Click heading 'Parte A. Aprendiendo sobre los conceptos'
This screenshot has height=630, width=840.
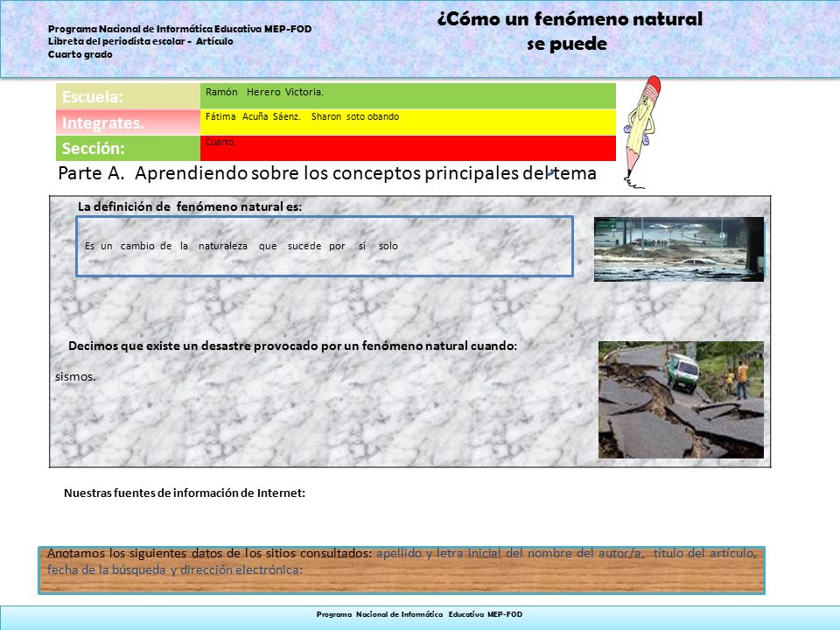point(326,173)
